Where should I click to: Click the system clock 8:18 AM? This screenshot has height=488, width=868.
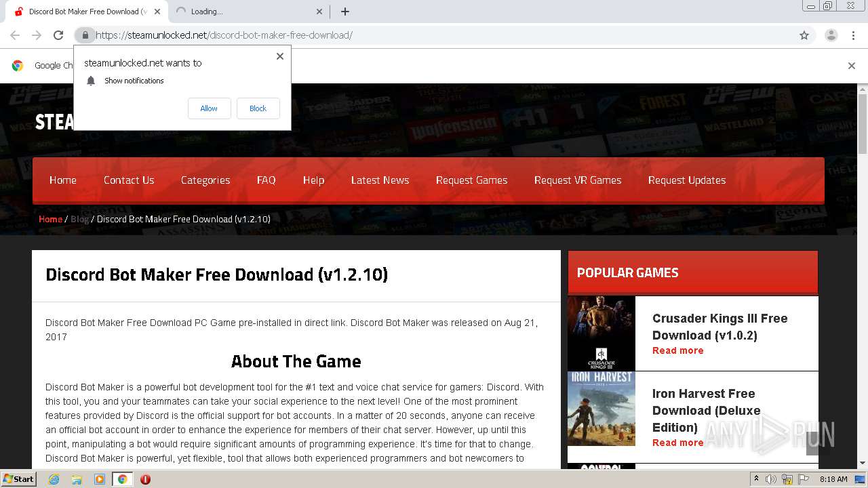(833, 479)
